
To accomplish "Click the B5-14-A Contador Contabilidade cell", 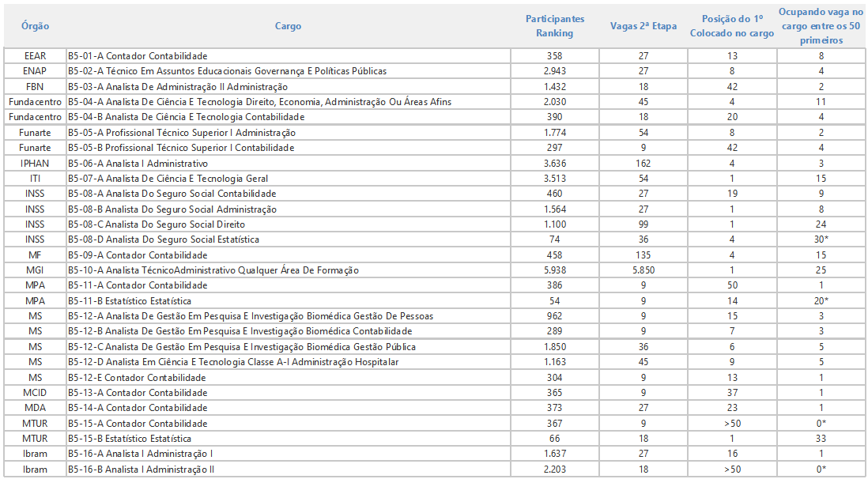I will pyautogui.click(x=138, y=408).
